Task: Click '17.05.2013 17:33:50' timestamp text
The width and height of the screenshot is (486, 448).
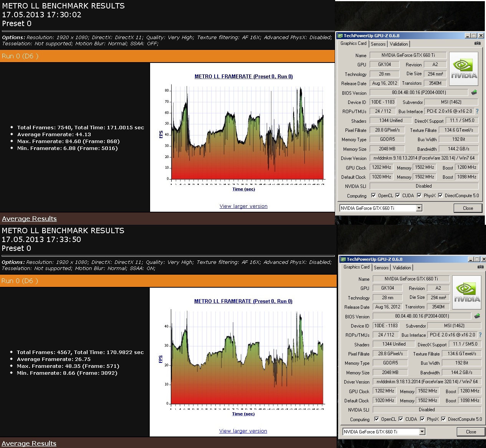Action: [41, 239]
